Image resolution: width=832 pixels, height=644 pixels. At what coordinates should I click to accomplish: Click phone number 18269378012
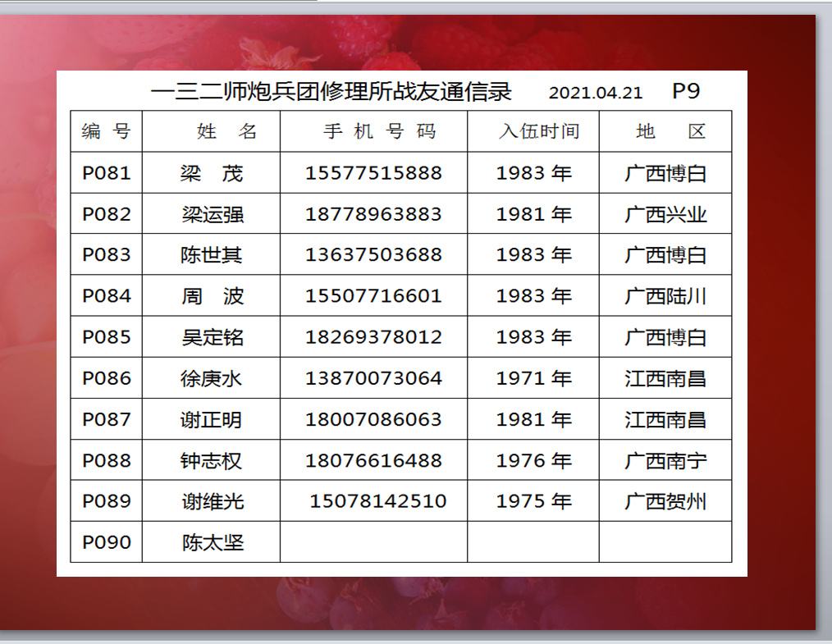click(x=373, y=337)
